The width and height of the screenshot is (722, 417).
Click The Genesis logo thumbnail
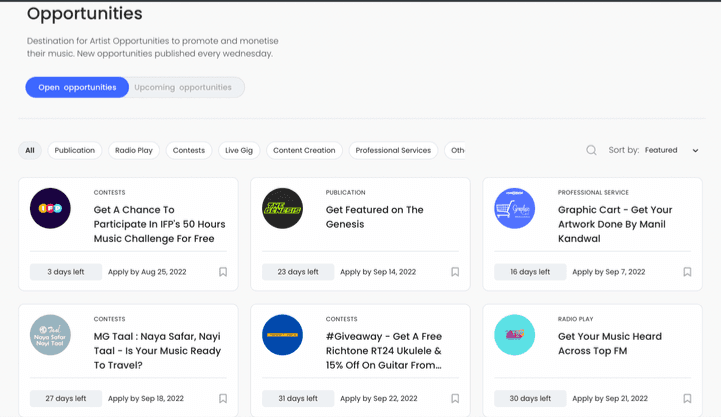(x=282, y=208)
